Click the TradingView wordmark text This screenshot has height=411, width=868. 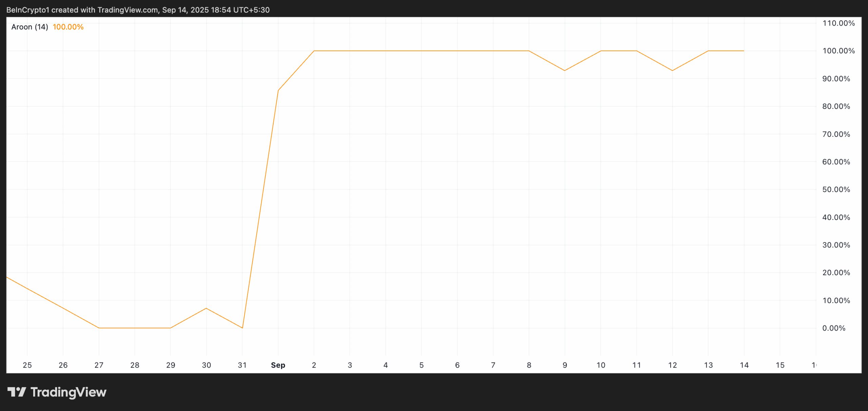pyautogui.click(x=68, y=392)
